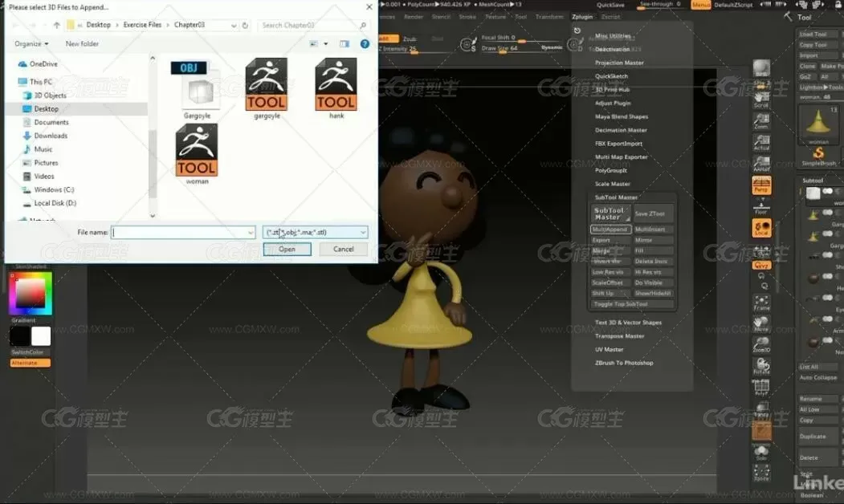Toggle the Persp perspective button

click(x=761, y=185)
